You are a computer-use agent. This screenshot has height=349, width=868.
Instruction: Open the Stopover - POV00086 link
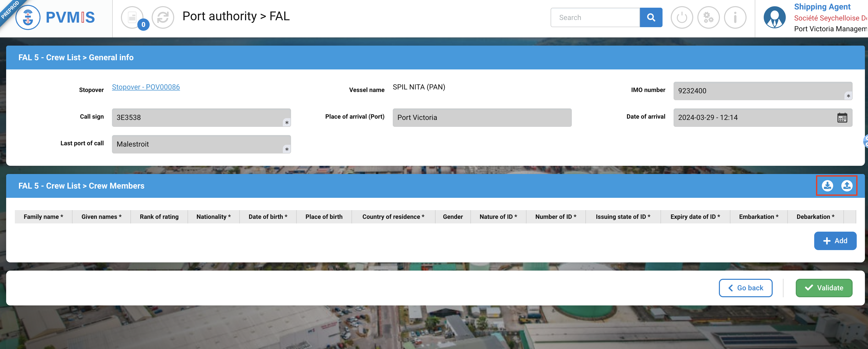146,87
